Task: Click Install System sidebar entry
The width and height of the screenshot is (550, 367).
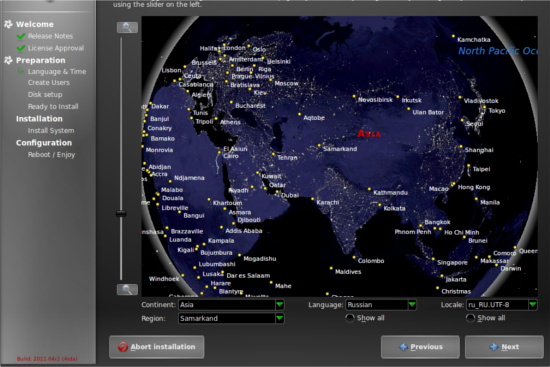Action: point(51,131)
